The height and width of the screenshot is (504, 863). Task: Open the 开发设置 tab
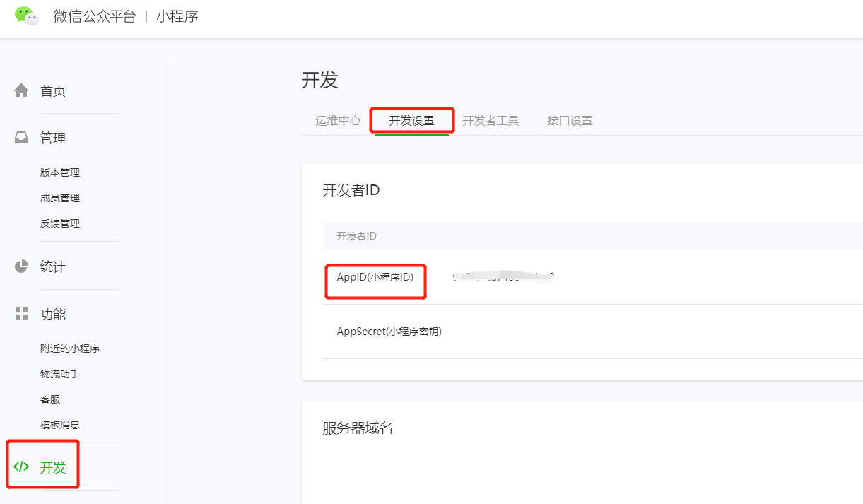click(x=411, y=120)
